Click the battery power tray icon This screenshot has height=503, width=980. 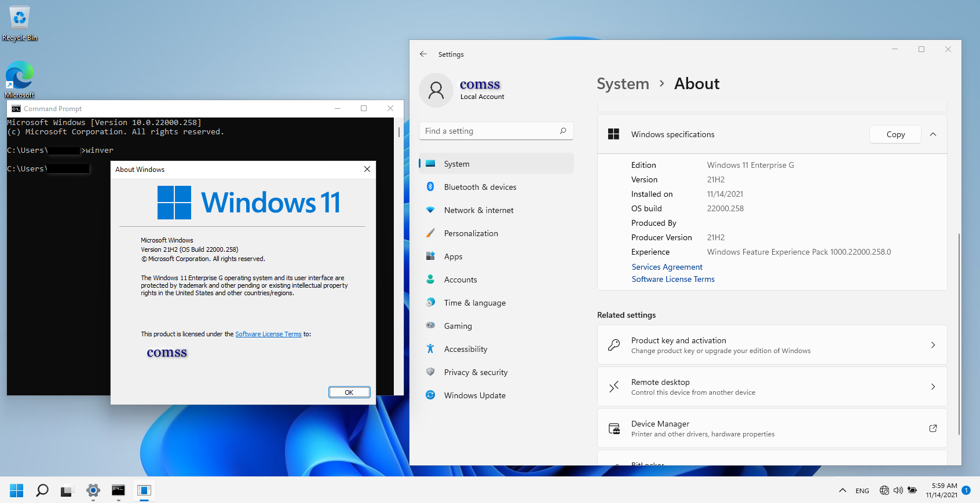(912, 490)
